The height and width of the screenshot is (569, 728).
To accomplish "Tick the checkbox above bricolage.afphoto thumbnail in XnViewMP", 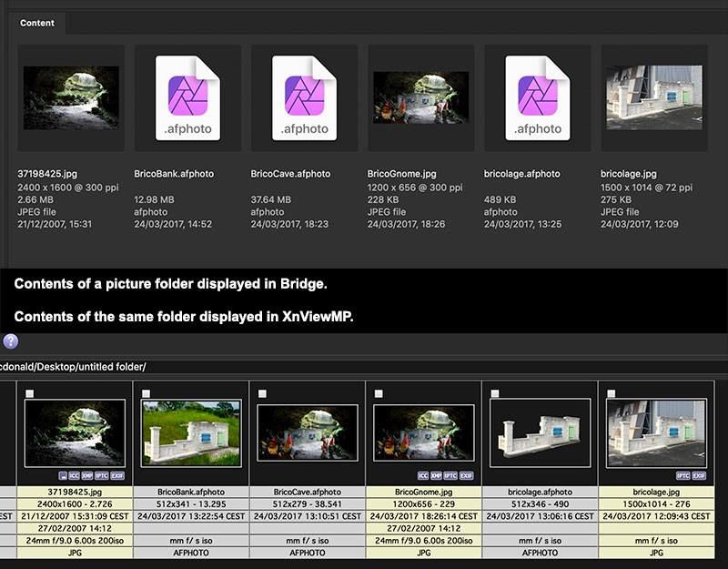I will click(495, 394).
